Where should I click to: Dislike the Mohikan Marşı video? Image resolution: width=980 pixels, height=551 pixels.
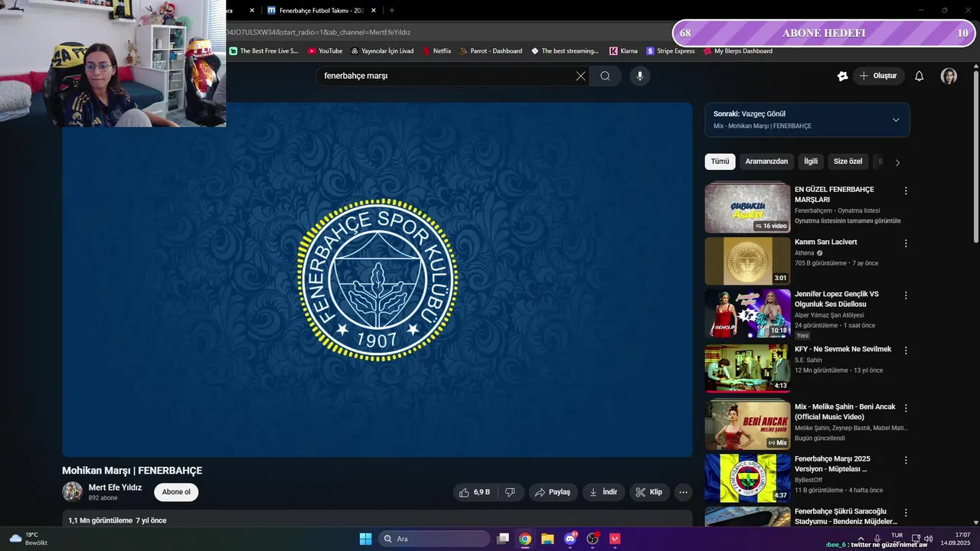(x=511, y=492)
